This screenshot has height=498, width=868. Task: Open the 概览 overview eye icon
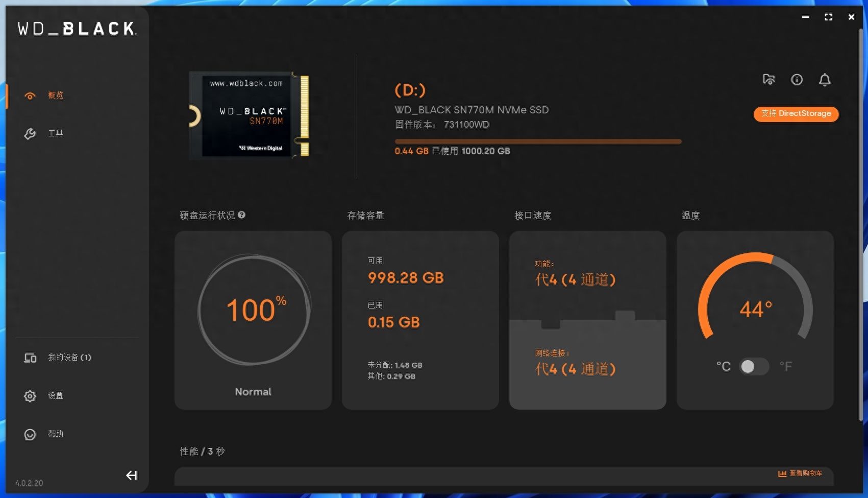click(x=30, y=96)
